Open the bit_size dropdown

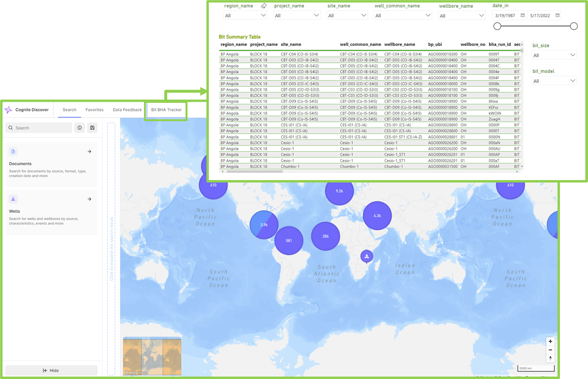click(x=554, y=55)
